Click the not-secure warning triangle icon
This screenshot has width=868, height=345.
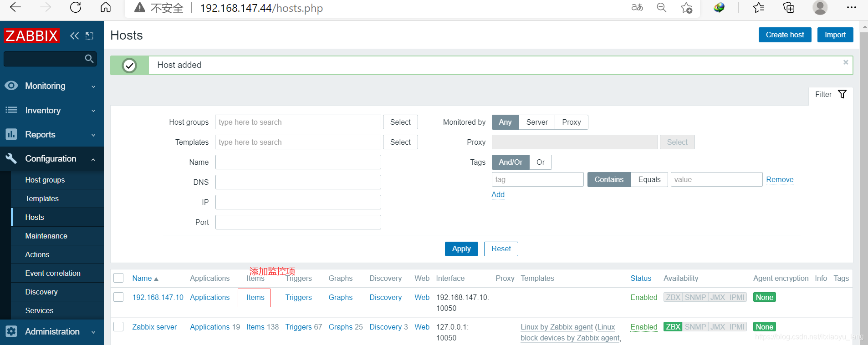pyautogui.click(x=140, y=8)
